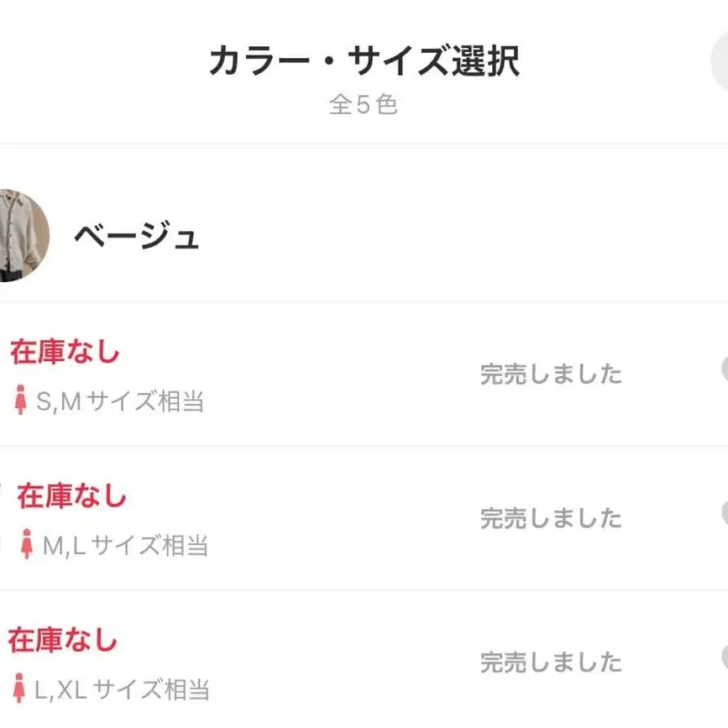Choose the S,M サイズ相当 option text
Screen dimensions: 728x728
click(x=120, y=401)
